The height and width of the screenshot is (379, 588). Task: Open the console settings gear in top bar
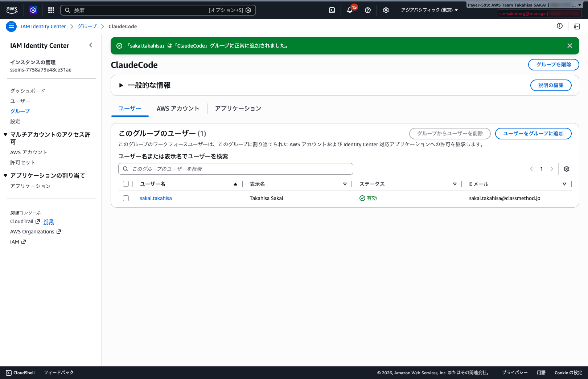386,10
